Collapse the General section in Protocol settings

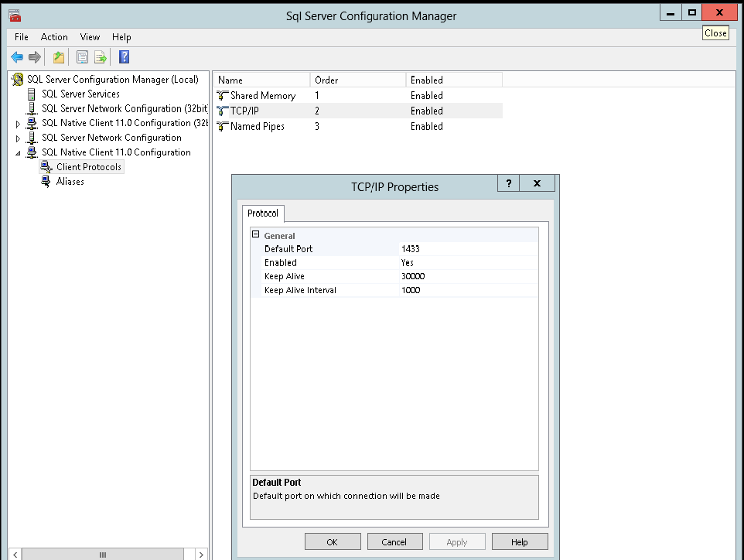tap(256, 235)
